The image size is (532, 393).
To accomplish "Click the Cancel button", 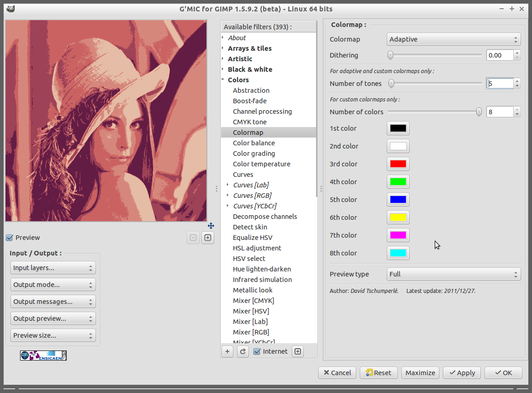I will [x=337, y=372].
